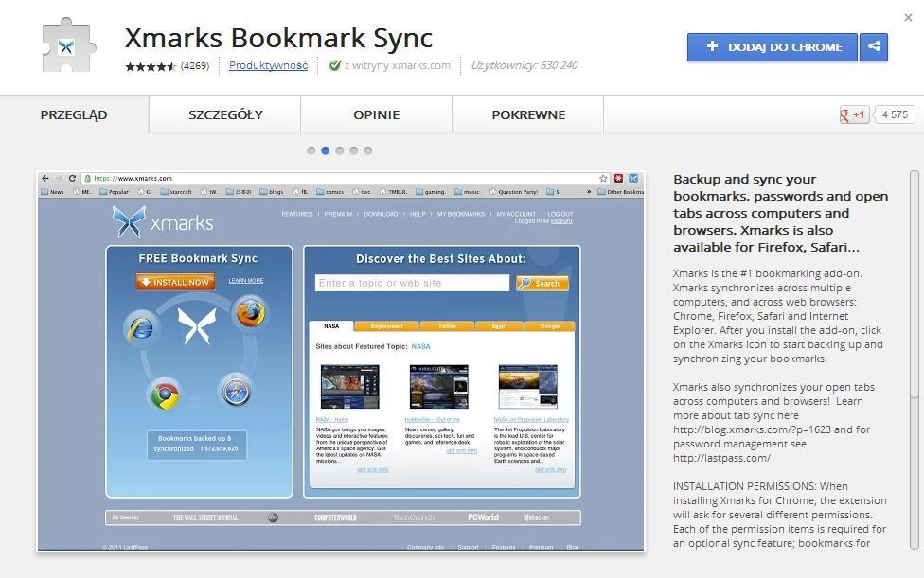Click the cnet logo in the As Seen In bar
924x578 pixels.
[x=273, y=517]
